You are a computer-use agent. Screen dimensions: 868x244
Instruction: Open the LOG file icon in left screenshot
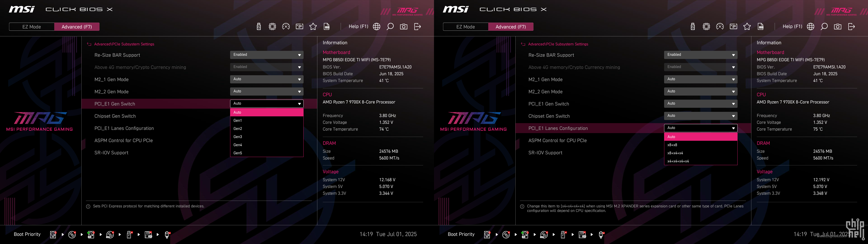(x=326, y=27)
